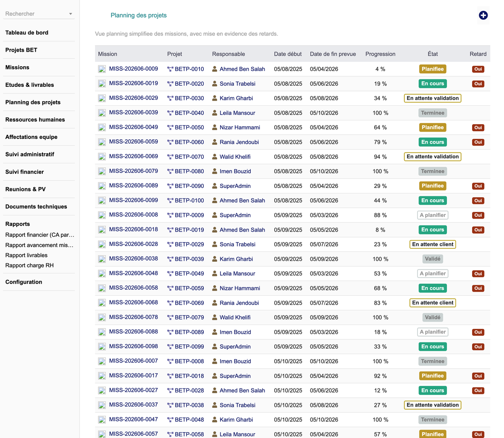The image size is (504, 438).
Task: Click project icon beside BETP-0060
Action: tap(170, 142)
